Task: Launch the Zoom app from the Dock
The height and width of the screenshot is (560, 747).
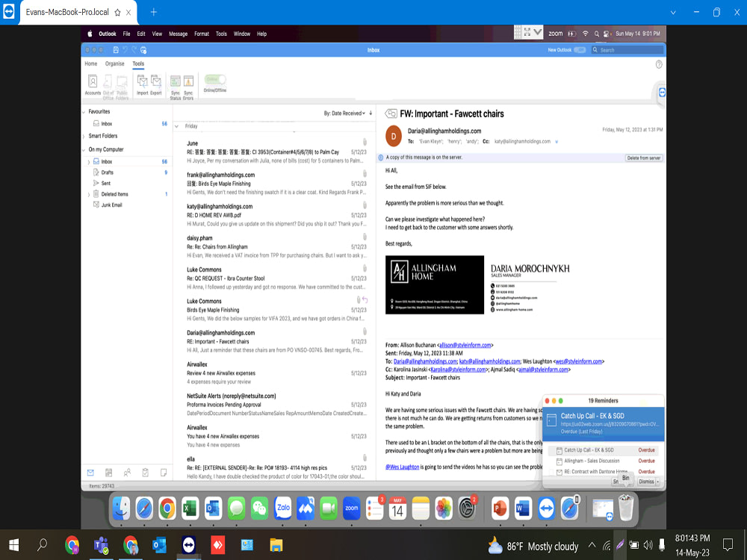Action: click(351, 508)
